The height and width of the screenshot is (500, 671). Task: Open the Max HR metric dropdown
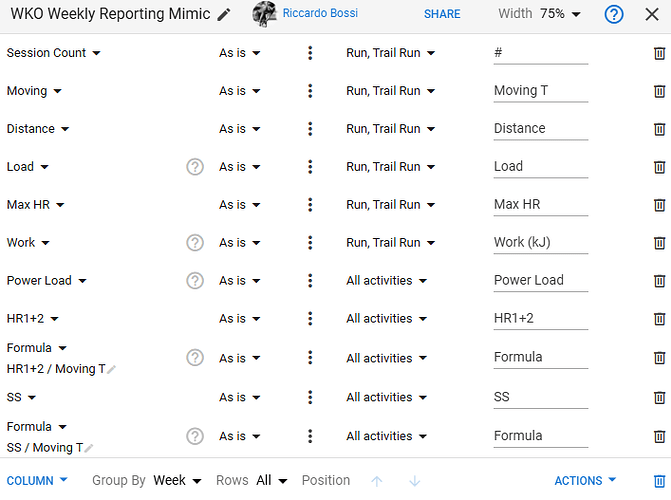click(x=35, y=205)
